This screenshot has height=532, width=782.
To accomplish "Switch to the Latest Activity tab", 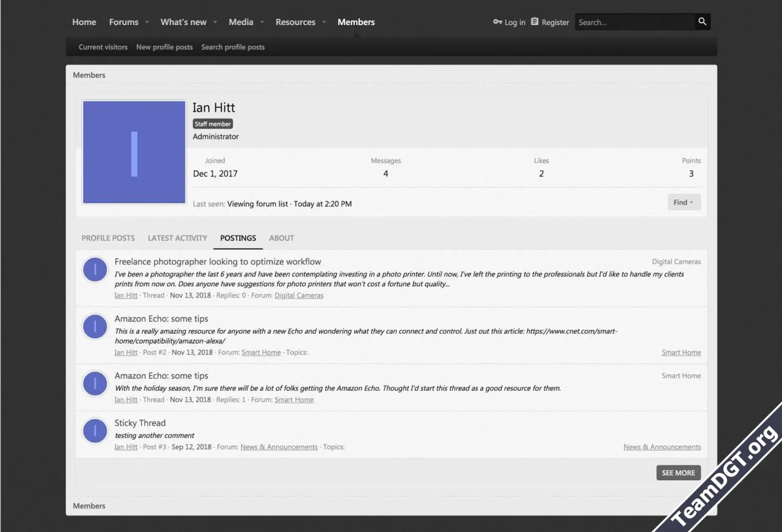I will pos(177,238).
